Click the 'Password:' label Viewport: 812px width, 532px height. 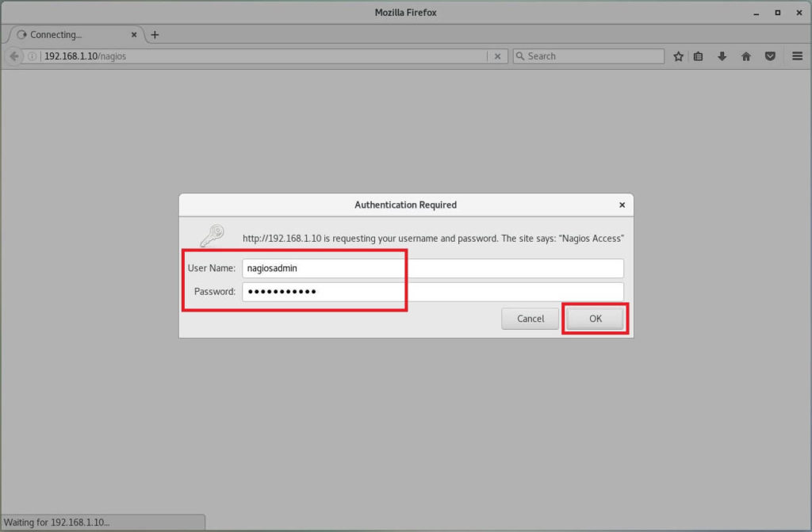[214, 292]
